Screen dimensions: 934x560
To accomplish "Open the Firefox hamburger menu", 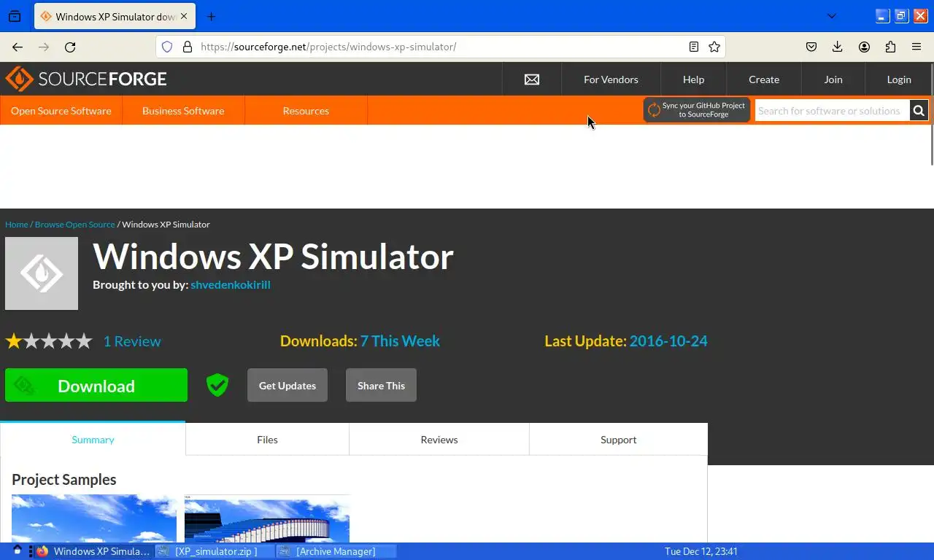I will 916,47.
